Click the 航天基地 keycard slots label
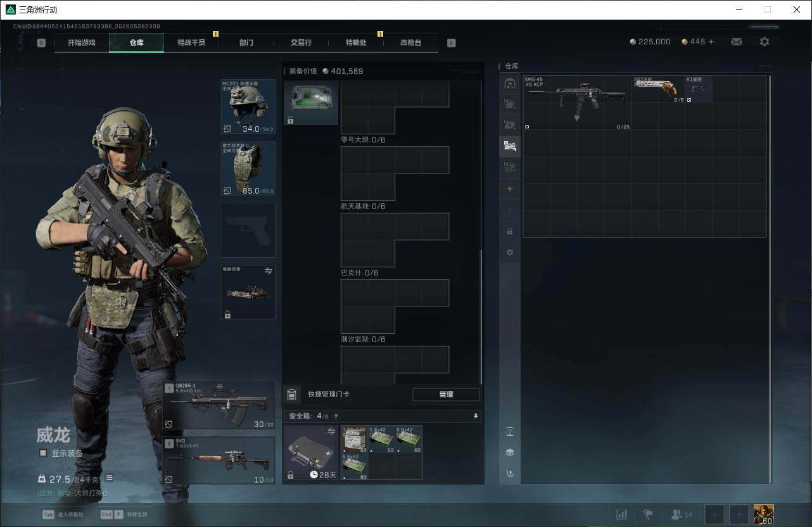Image resolution: width=812 pixels, height=527 pixels. pos(363,206)
